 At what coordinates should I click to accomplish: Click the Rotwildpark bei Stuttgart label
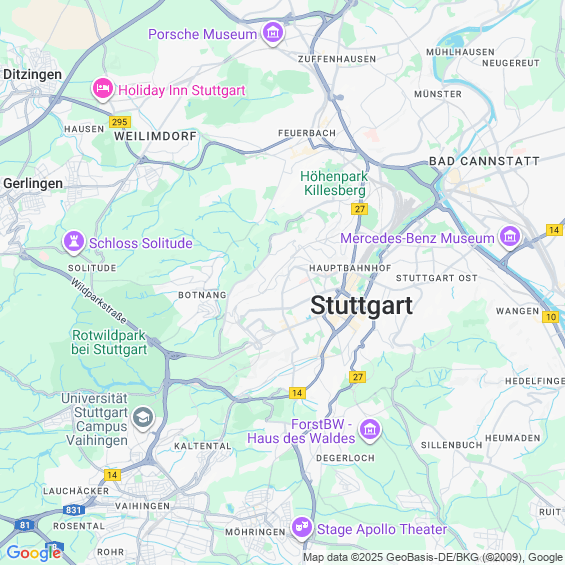pos(109,342)
